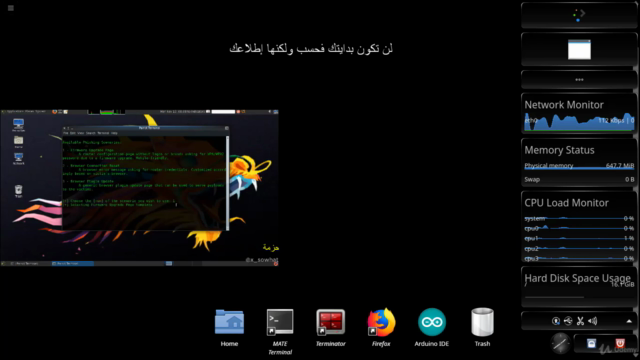
Task: Click the red power logout icon
Action: pyautogui.click(x=620, y=343)
